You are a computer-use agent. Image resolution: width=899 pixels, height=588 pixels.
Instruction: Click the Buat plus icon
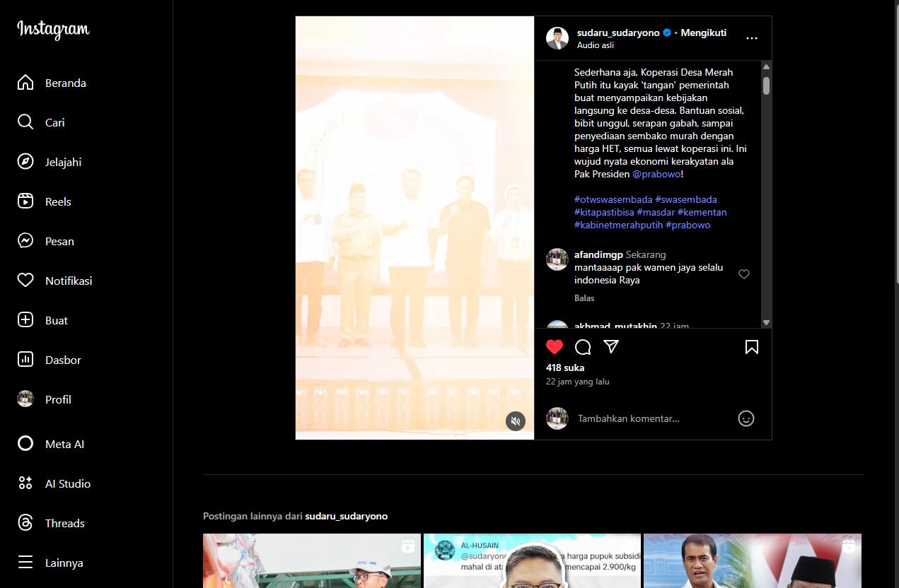click(x=25, y=320)
